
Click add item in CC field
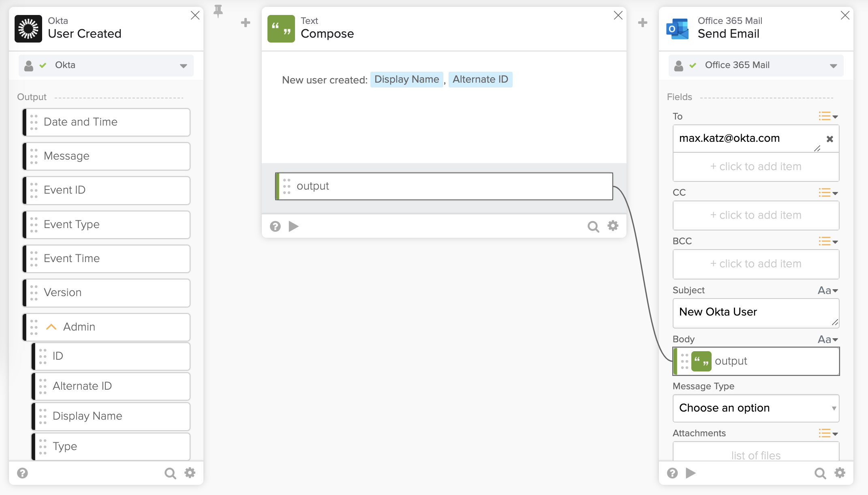tap(756, 215)
